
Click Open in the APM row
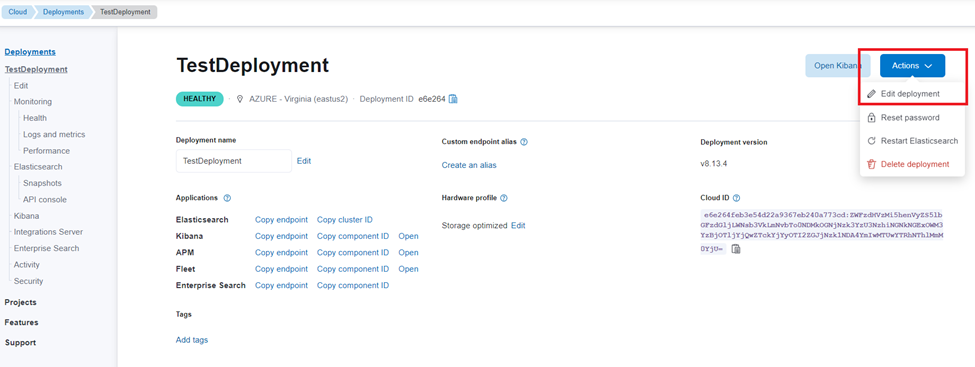(x=409, y=253)
